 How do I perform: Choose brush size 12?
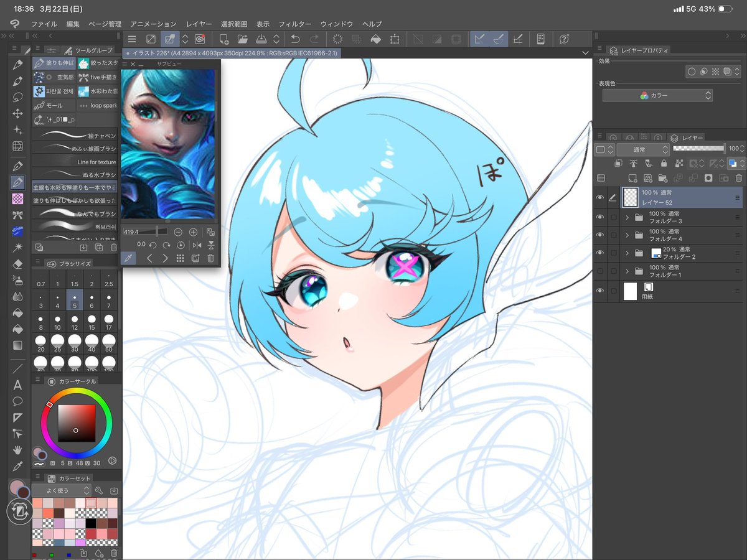(74, 324)
